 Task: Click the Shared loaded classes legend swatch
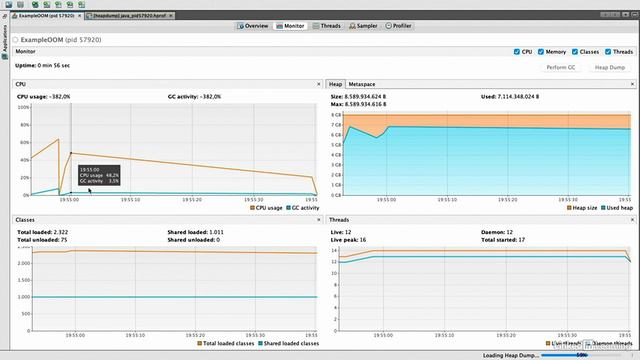coord(260,343)
